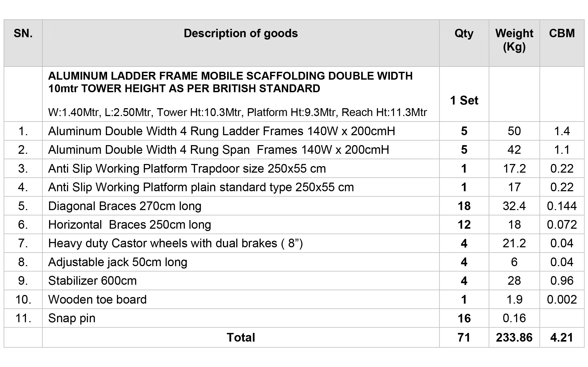Click Diagonal Braces quantity 18
The image size is (588, 367).
464,206
